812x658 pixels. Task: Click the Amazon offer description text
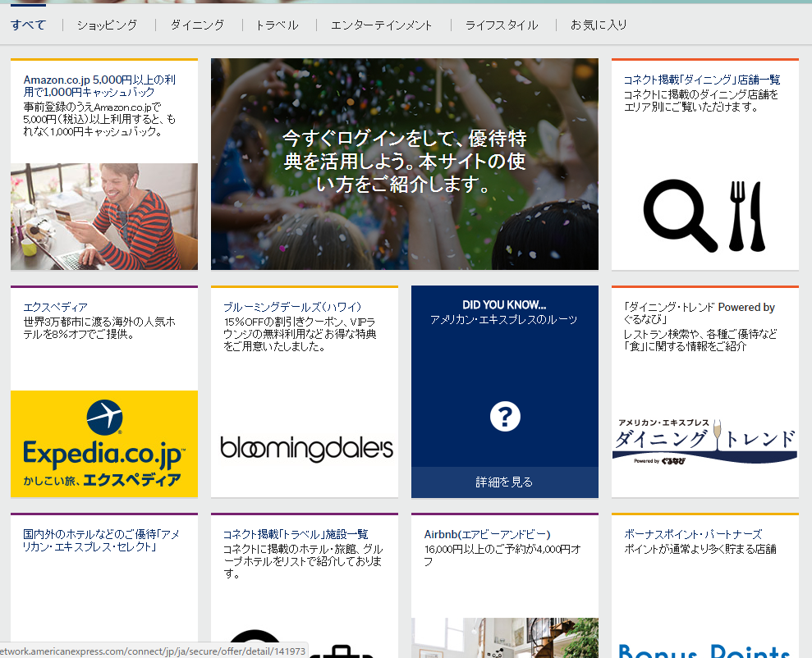(99, 120)
